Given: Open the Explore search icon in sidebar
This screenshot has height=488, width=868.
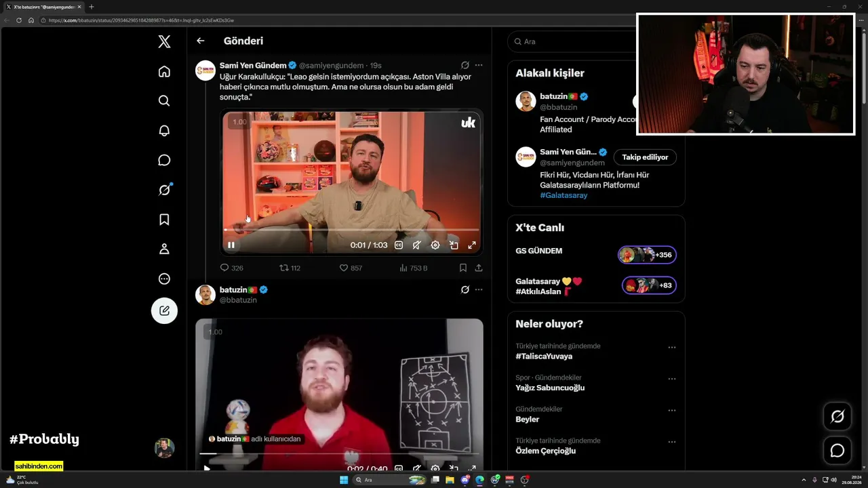Looking at the screenshot, I should coord(164,101).
